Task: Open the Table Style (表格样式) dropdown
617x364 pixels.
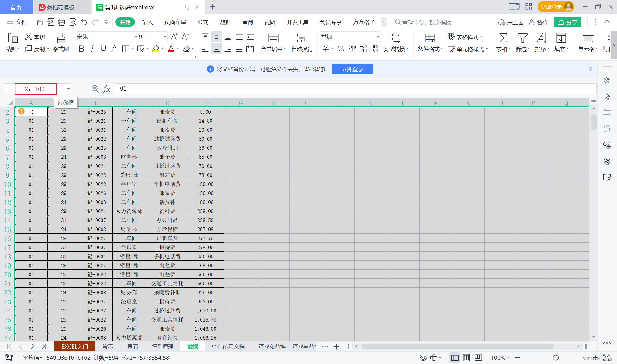Action: tap(481, 37)
